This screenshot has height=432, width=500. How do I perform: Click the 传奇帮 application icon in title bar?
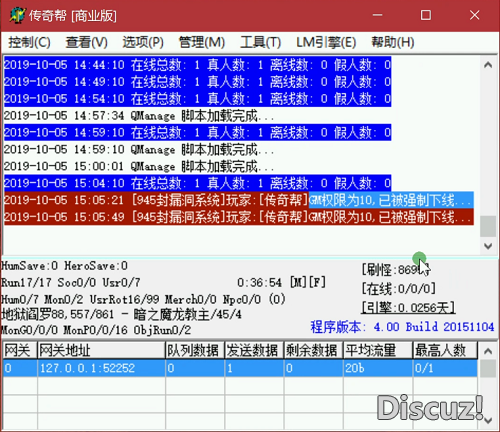click(x=17, y=15)
